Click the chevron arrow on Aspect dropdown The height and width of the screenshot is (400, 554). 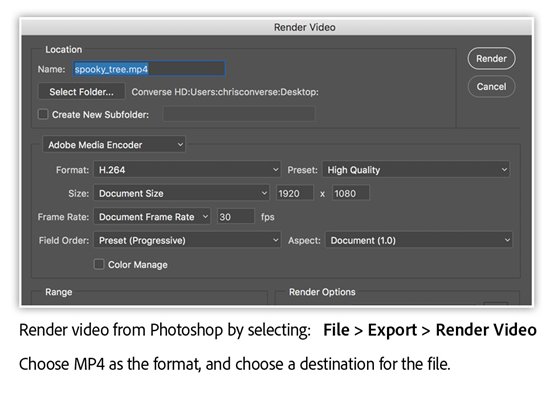click(x=507, y=240)
